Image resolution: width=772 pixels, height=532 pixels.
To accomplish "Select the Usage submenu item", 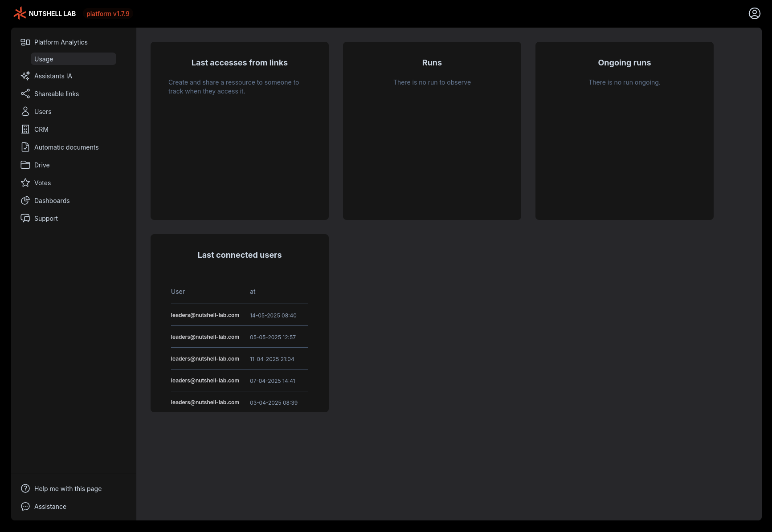I will tap(73, 59).
